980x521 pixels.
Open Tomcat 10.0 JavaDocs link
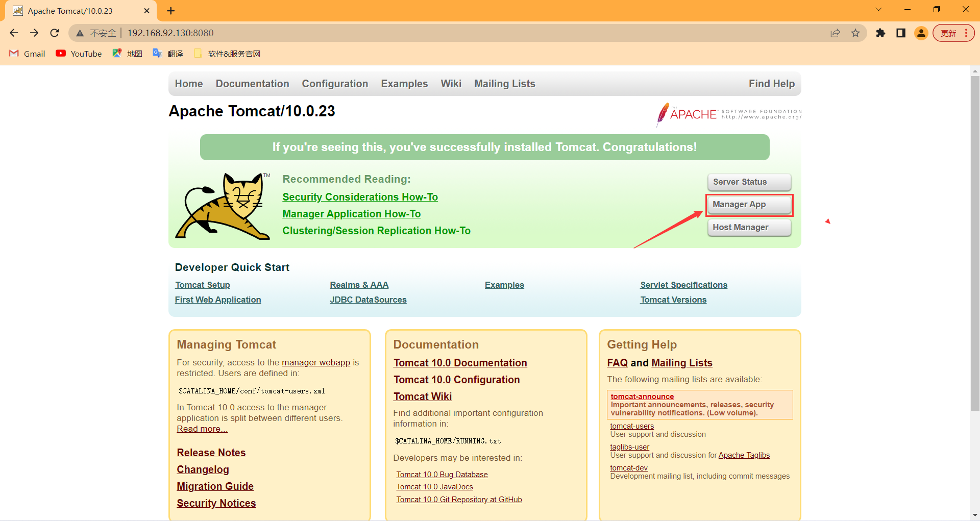(x=435, y=487)
